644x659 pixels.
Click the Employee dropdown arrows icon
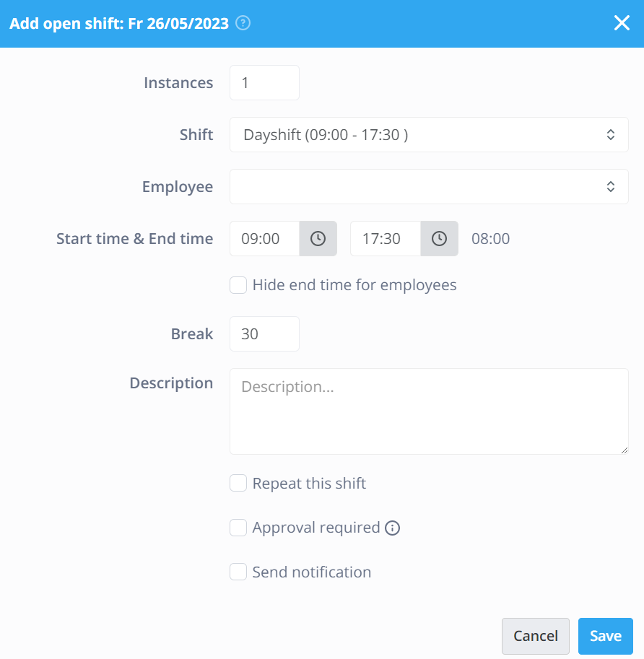pos(611,187)
